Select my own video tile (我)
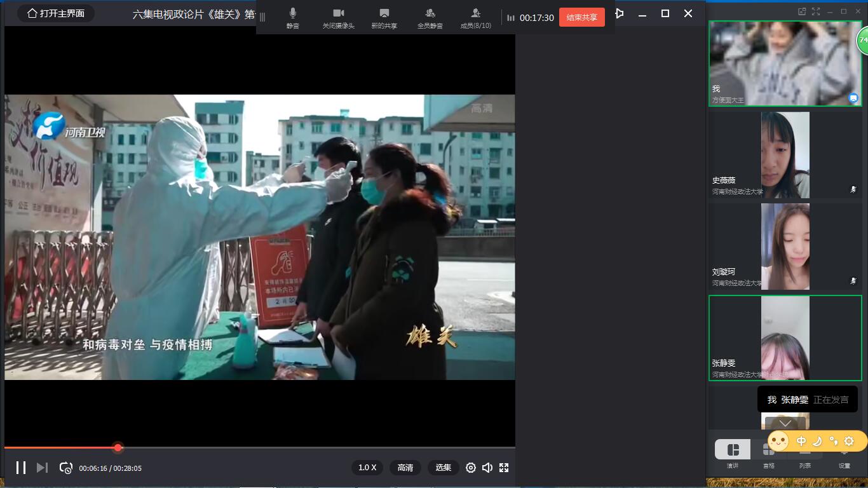Image resolution: width=868 pixels, height=488 pixels. pos(785,64)
